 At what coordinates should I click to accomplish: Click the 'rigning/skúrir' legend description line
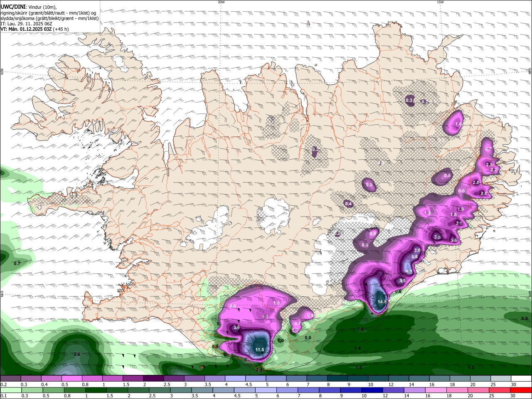(49, 13)
